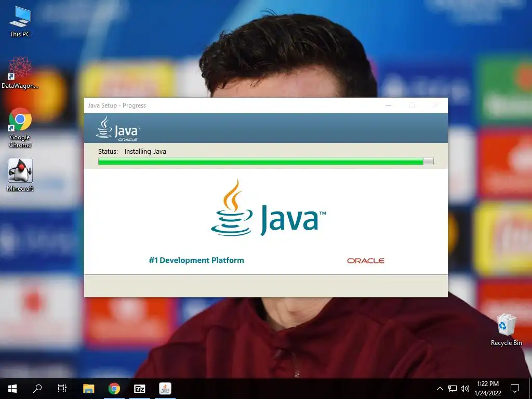The width and height of the screenshot is (532, 399).
Task: Minimize the Java Setup window
Action: (389, 105)
